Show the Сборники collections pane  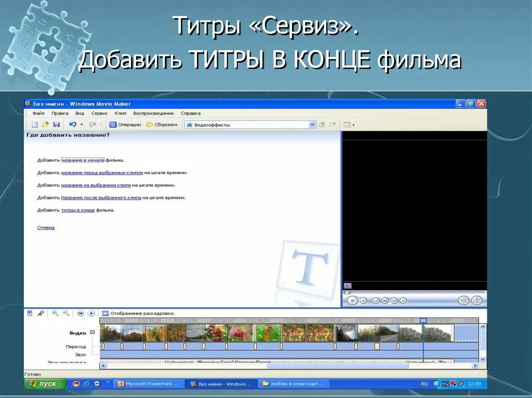[162, 125]
